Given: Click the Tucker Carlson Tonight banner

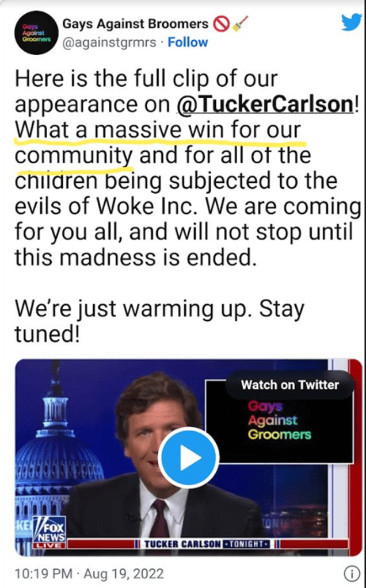Looking at the screenshot, I should tap(205, 544).
